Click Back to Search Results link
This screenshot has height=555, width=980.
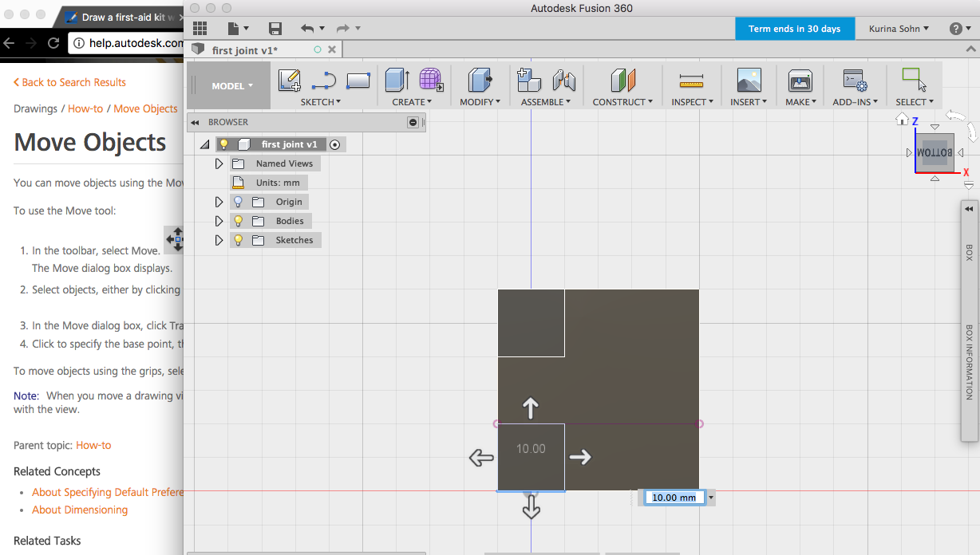coord(69,82)
